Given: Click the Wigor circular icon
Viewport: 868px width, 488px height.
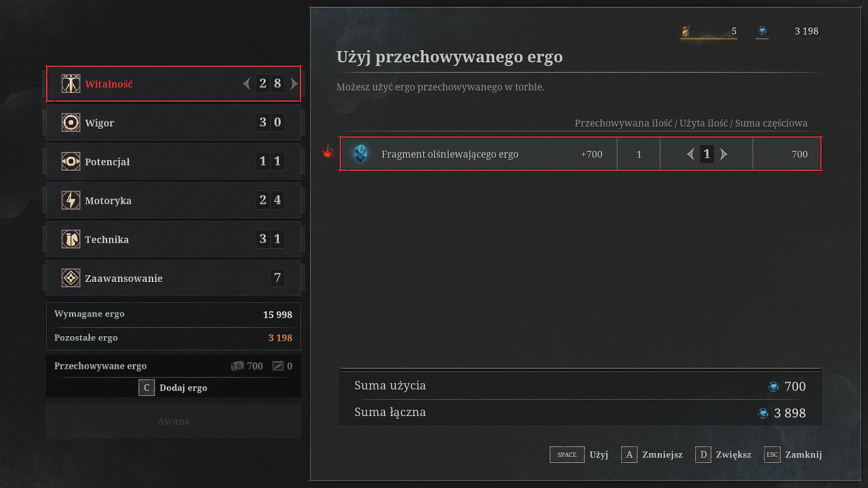Looking at the screenshot, I should tap(71, 123).
